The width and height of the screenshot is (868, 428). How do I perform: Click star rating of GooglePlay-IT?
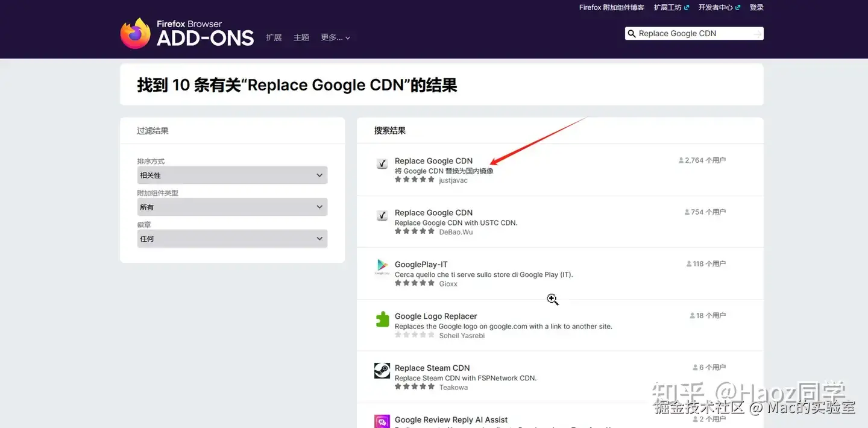[x=415, y=283]
